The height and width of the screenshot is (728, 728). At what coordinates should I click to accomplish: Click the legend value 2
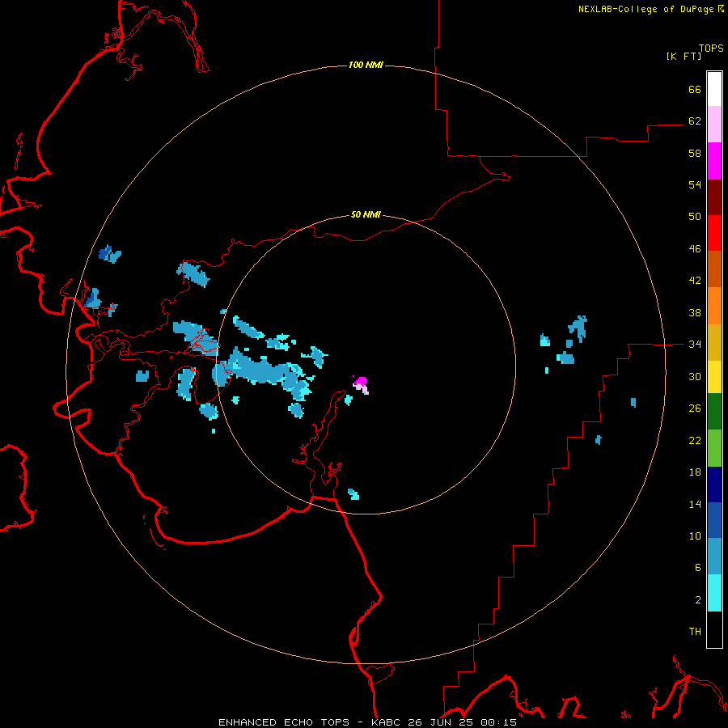click(698, 600)
